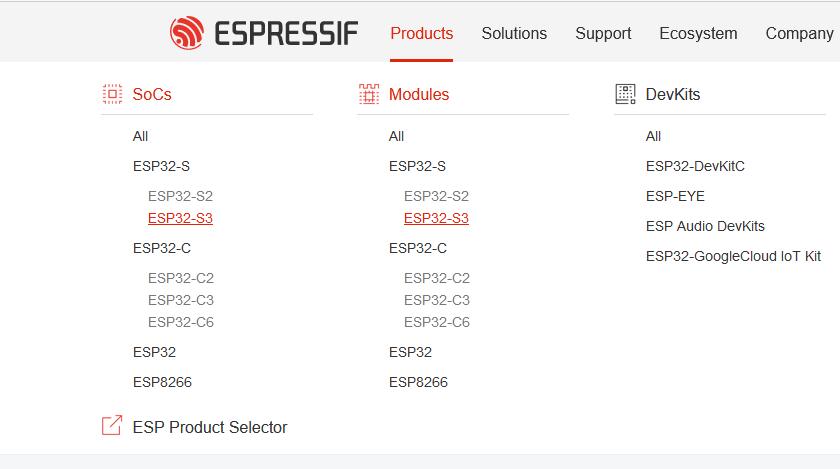The width and height of the screenshot is (840, 469).
Task: Click the Espressif logo icon
Action: coord(187,33)
